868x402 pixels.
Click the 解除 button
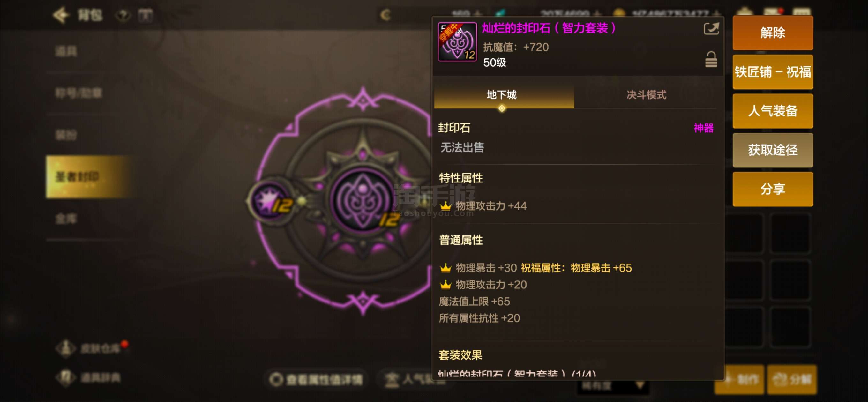coord(773,33)
